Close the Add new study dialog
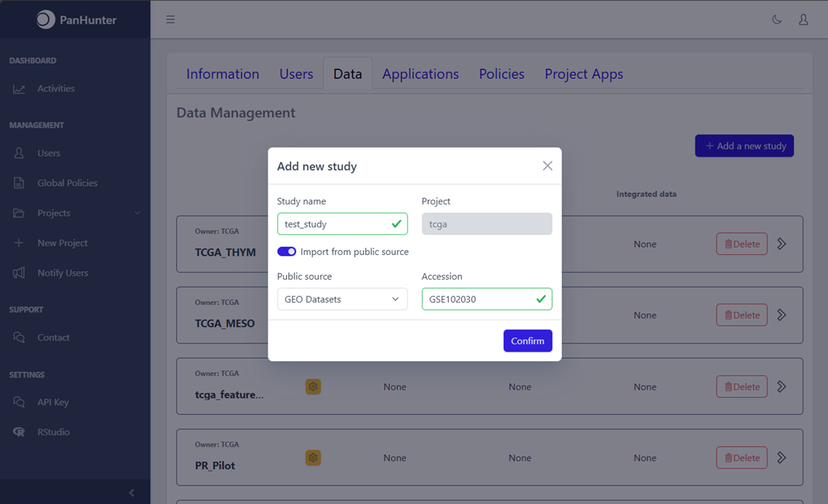Screen dimensions: 828x504 pos(547,166)
